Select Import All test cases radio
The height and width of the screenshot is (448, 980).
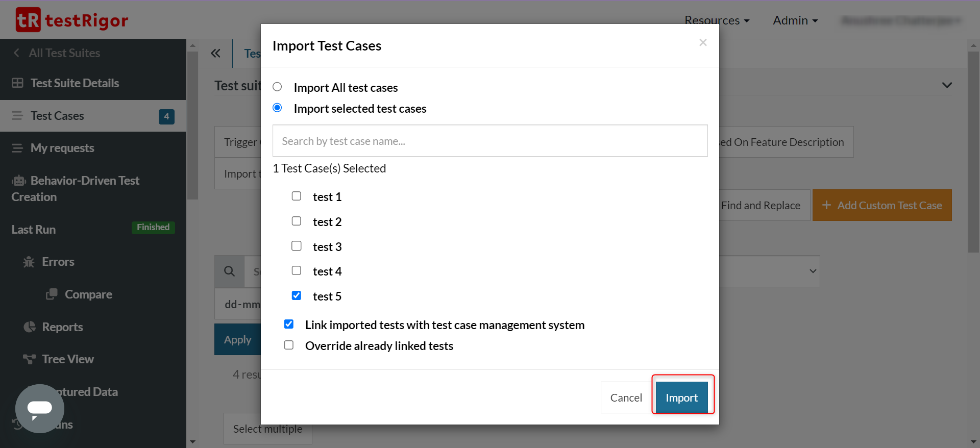[x=277, y=87]
